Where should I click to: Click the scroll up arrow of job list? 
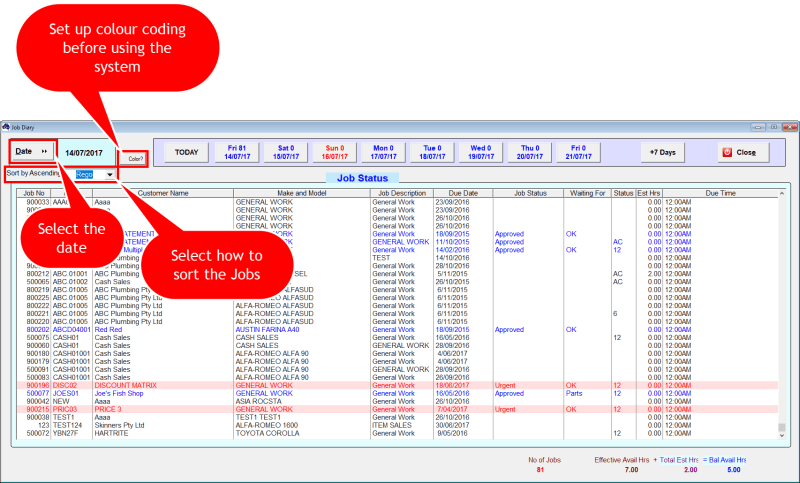782,194
